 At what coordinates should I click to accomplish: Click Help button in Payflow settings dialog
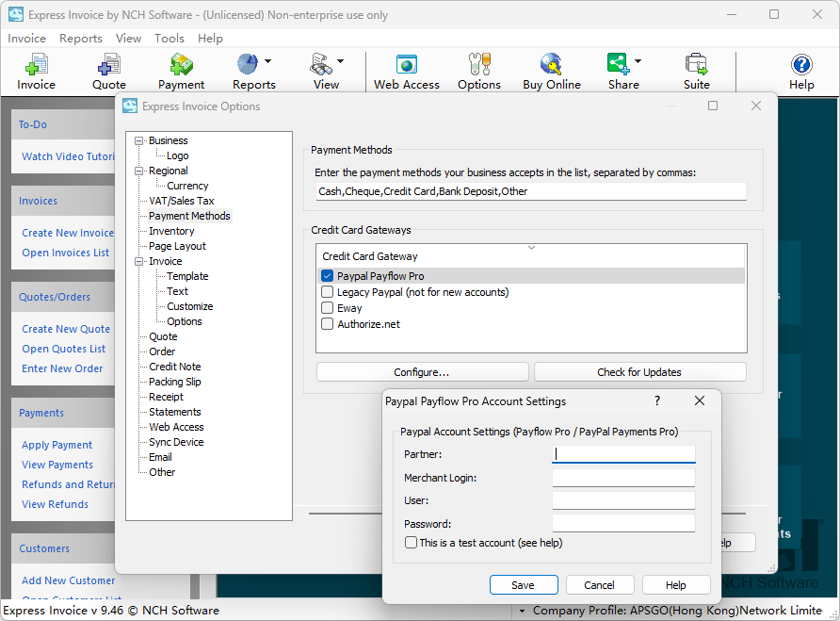[676, 584]
